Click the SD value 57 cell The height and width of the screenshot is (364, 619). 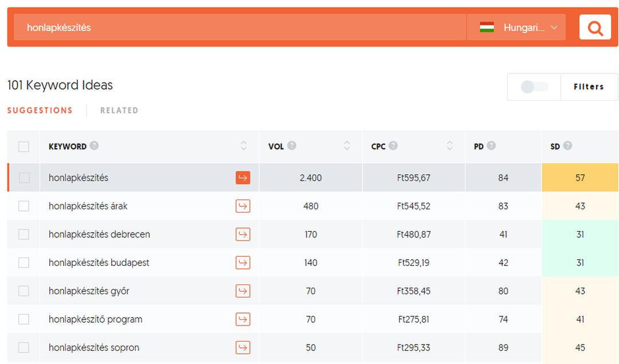[x=580, y=178]
